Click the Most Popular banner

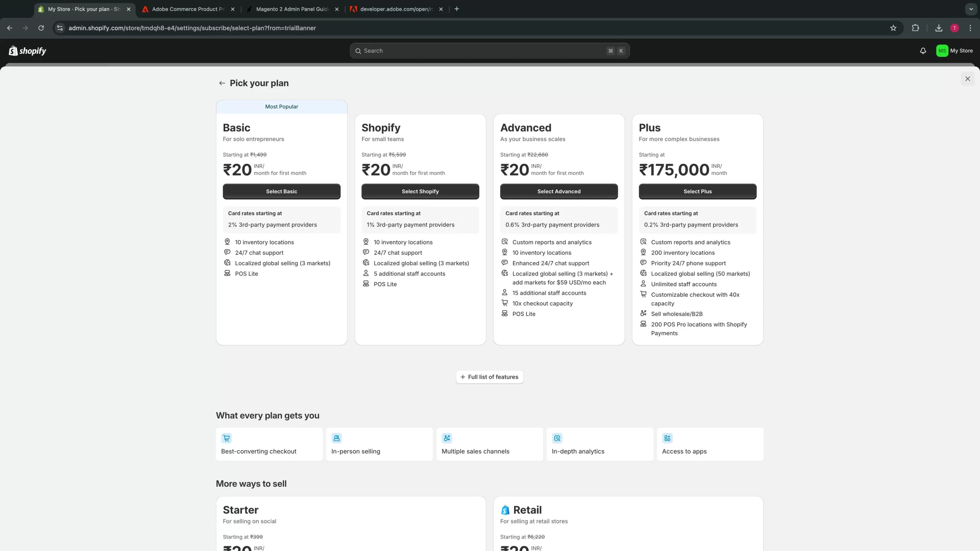coord(281,107)
